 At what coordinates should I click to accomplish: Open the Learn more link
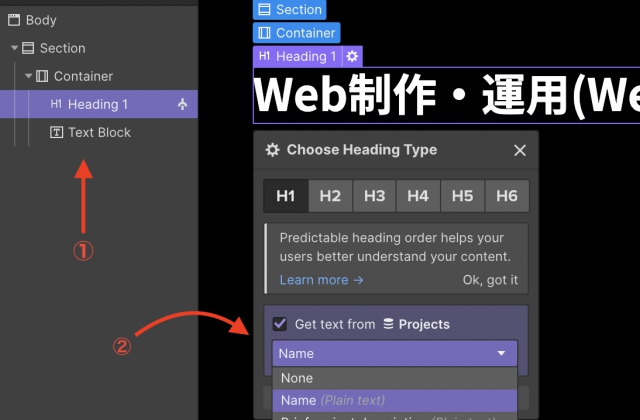(x=322, y=280)
